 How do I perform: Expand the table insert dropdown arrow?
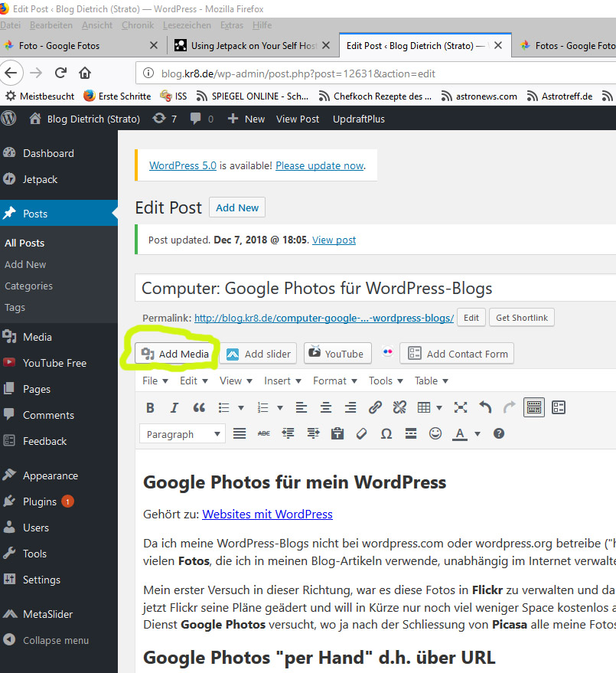[438, 407]
